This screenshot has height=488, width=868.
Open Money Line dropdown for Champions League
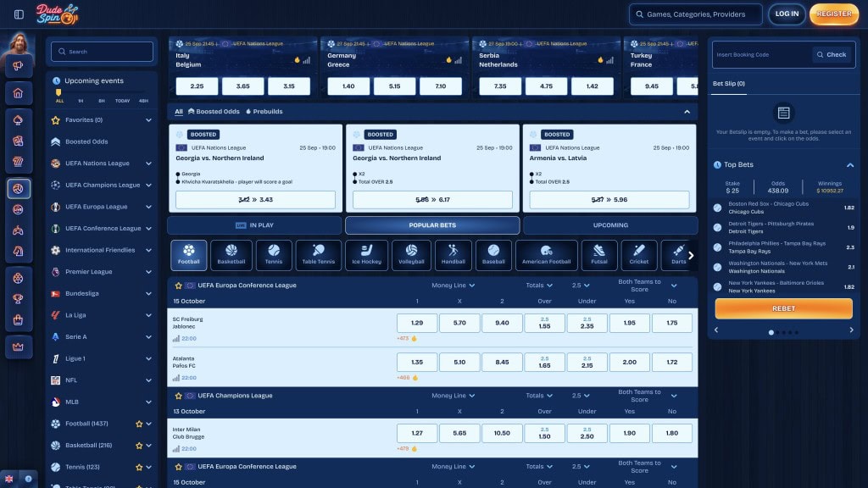[x=453, y=396]
